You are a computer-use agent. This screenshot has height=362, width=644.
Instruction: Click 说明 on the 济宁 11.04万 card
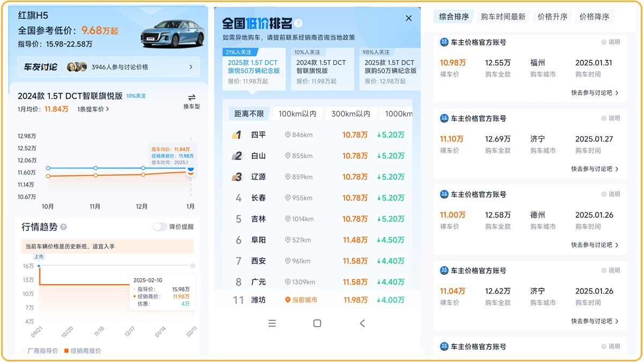click(611, 270)
